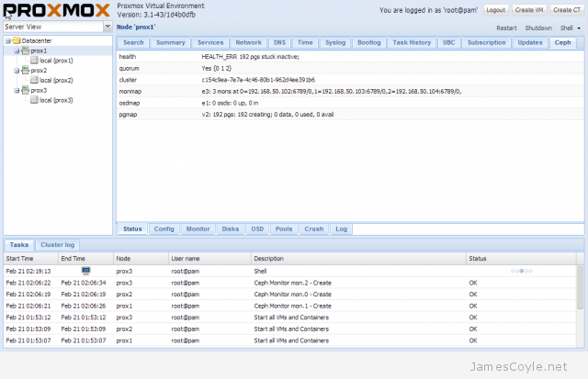Open the Ceph Disks sub-tab
Image resolution: width=588 pixels, height=379 pixels.
click(x=231, y=229)
